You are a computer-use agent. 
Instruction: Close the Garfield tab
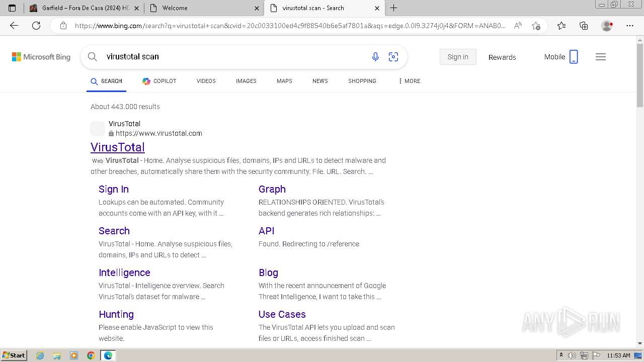pyautogui.click(x=136, y=8)
